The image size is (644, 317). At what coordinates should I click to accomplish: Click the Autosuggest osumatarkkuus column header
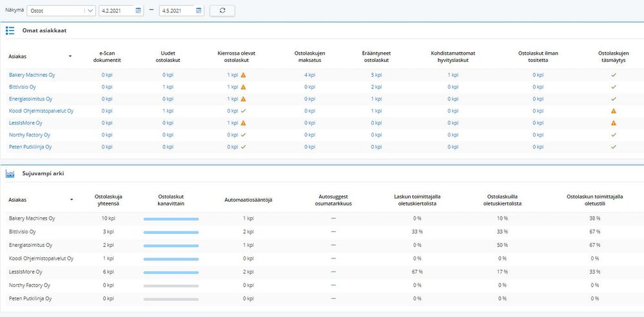point(333,200)
